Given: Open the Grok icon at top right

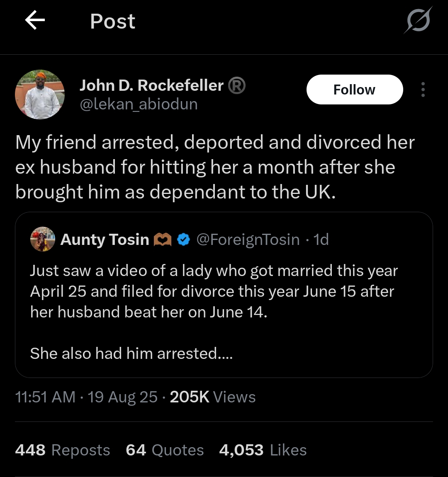Looking at the screenshot, I should tap(418, 20).
